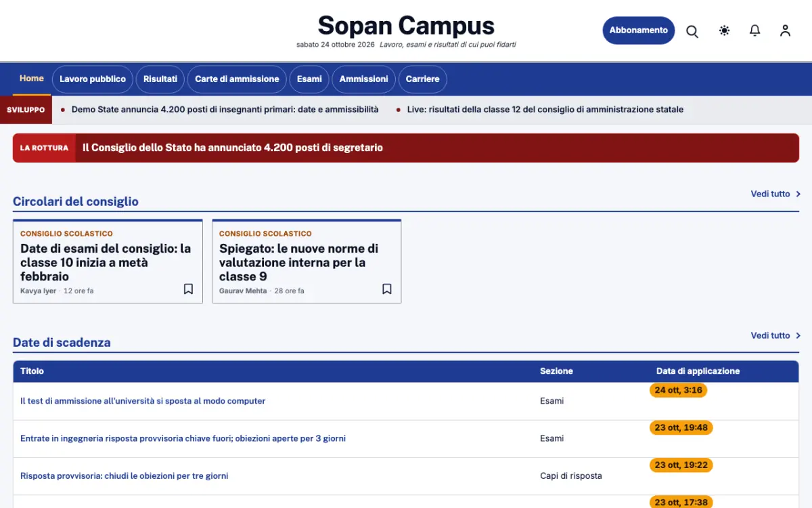Open the Live risultati classe 12 ticker item
The height and width of the screenshot is (508, 812).
545,109
